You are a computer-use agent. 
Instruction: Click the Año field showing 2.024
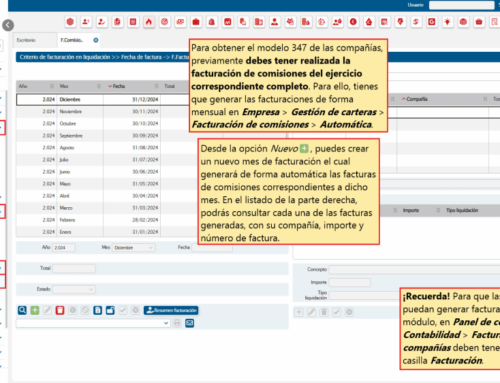pyautogui.click(x=64, y=248)
